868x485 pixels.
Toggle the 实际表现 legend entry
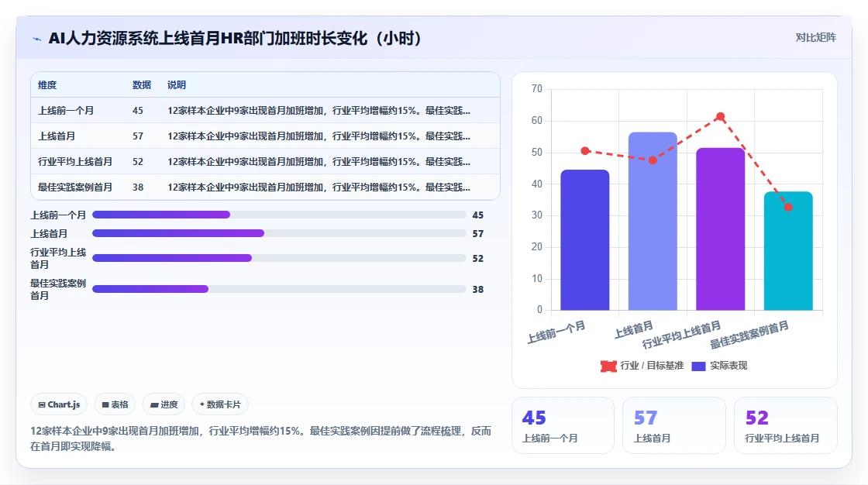(720, 366)
